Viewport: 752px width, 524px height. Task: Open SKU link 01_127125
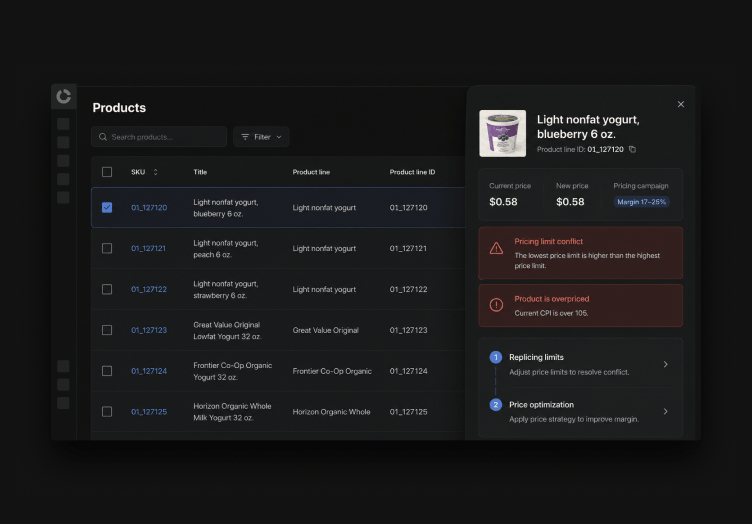click(x=149, y=412)
